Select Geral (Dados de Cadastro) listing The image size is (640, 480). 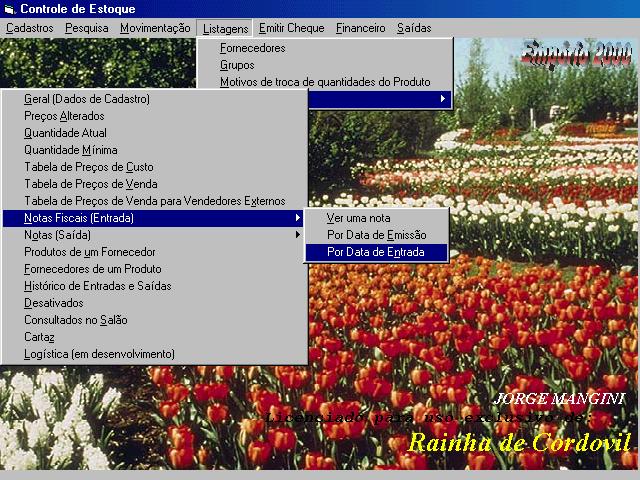(87, 99)
